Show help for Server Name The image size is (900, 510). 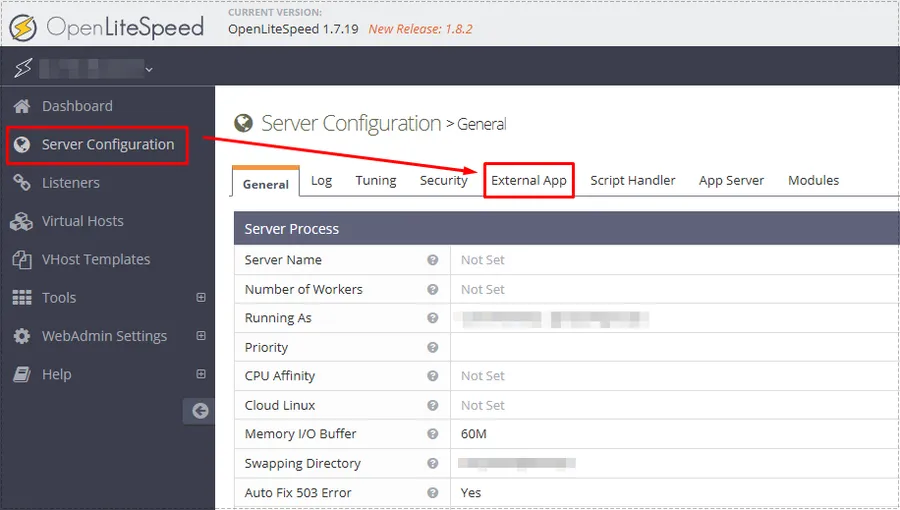pyautogui.click(x=433, y=260)
